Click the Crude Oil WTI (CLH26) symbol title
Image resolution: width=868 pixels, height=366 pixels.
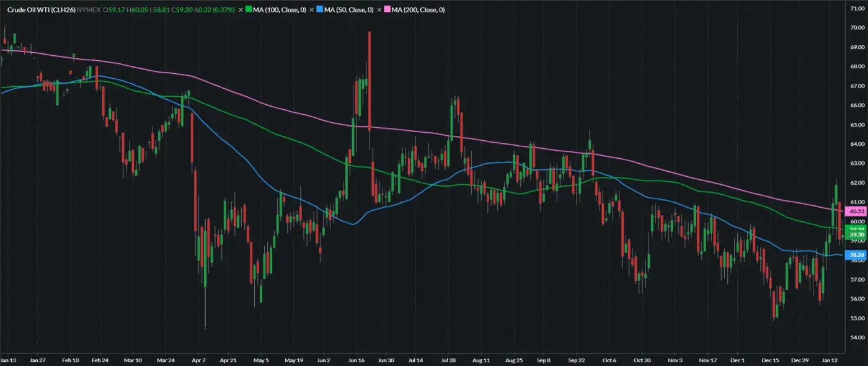tap(41, 10)
